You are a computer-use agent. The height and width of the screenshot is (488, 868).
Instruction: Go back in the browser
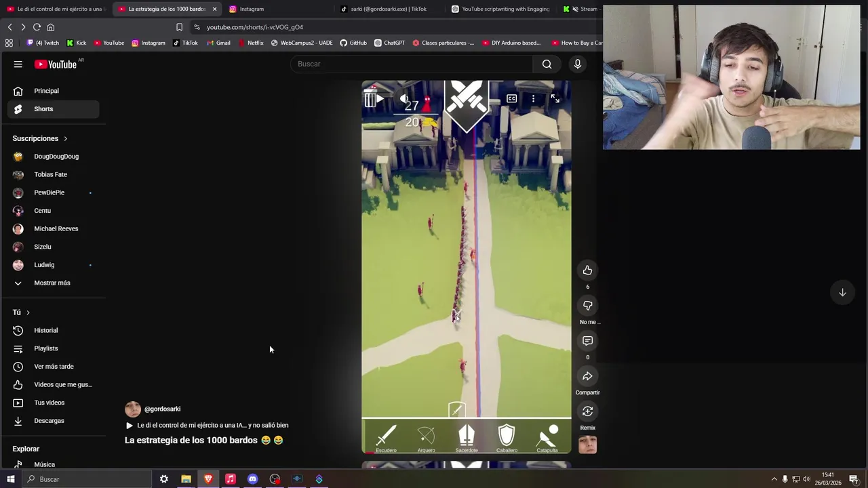click(x=10, y=27)
